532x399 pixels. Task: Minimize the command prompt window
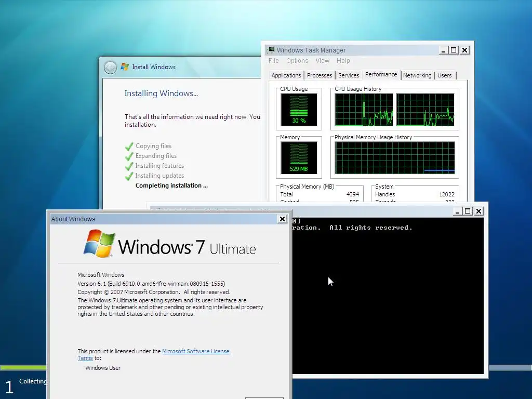457,211
